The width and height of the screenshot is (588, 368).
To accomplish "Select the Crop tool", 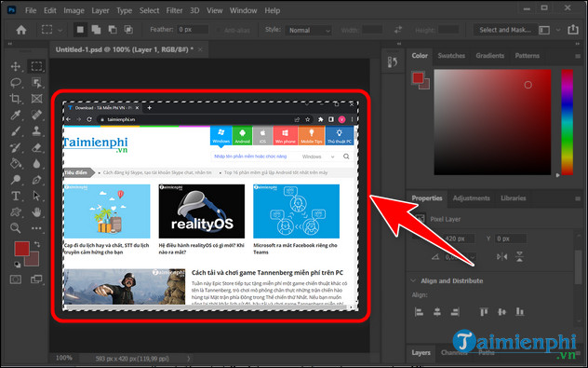I will [x=16, y=99].
